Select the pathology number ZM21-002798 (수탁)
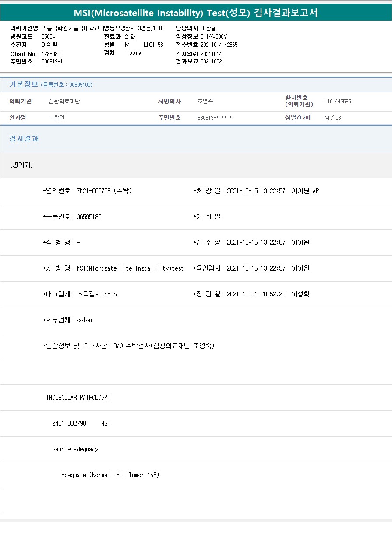The width and height of the screenshot is (392, 543). (104, 191)
